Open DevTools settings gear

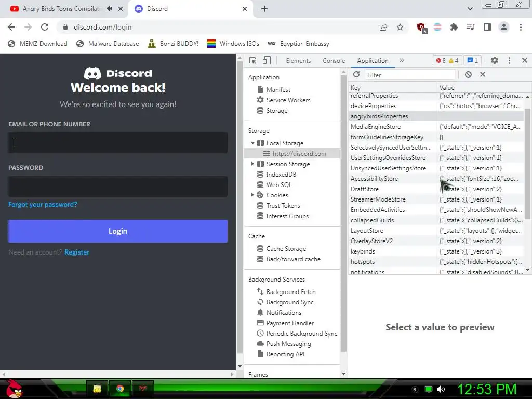pyautogui.click(x=495, y=60)
